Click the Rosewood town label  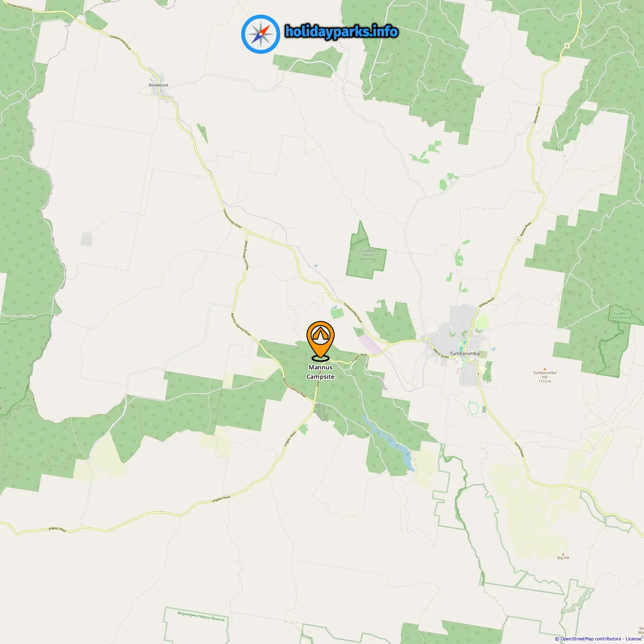click(158, 85)
